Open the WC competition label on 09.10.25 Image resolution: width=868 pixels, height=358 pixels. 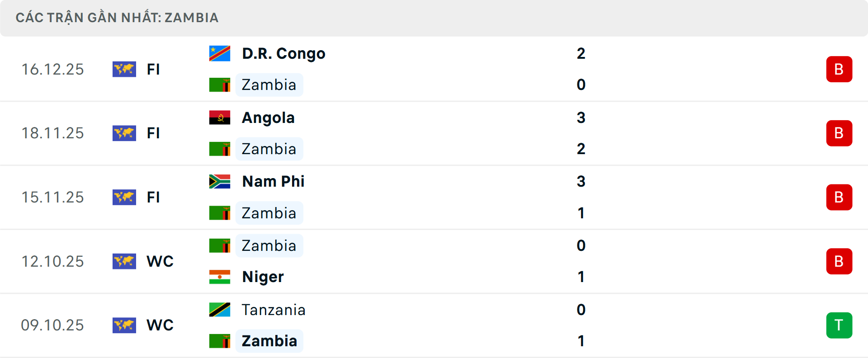(159, 325)
